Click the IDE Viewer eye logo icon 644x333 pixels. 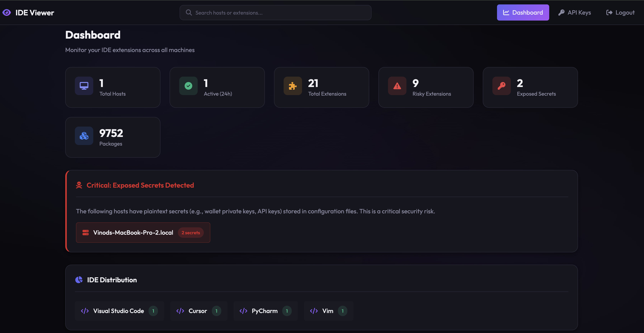pos(7,12)
